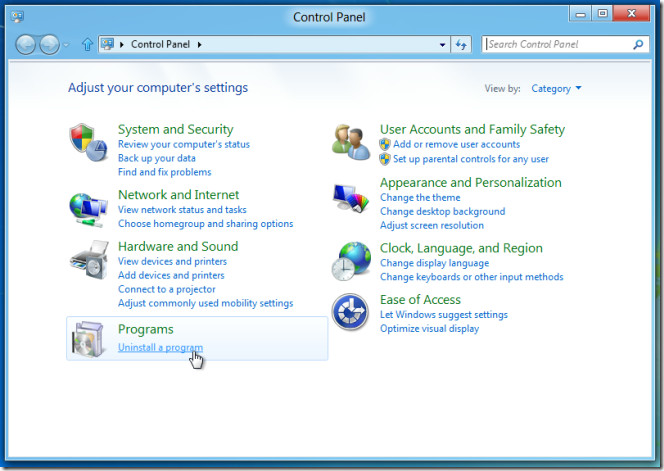
Task: Expand the View by Category dropdown
Action: (556, 89)
